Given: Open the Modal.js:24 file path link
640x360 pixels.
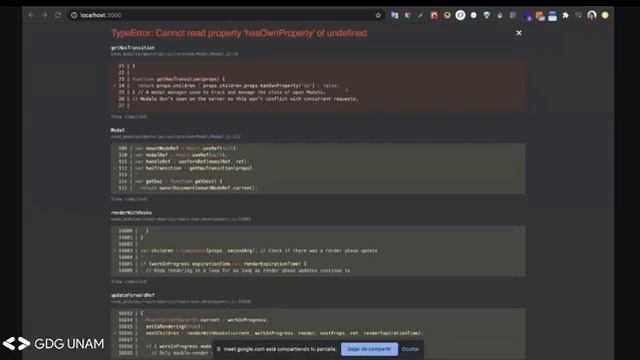Looking at the screenshot, I should point(175,54).
